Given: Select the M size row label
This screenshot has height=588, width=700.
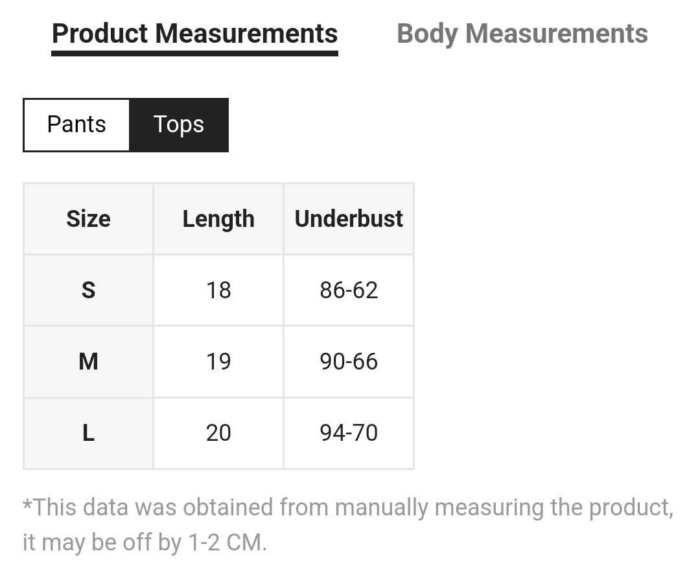Looking at the screenshot, I should tap(88, 362).
